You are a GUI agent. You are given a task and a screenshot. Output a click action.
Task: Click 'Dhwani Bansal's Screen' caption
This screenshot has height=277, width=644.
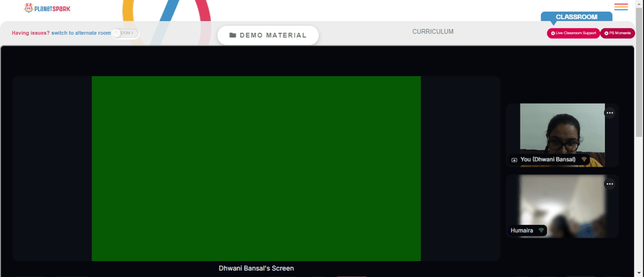256,269
